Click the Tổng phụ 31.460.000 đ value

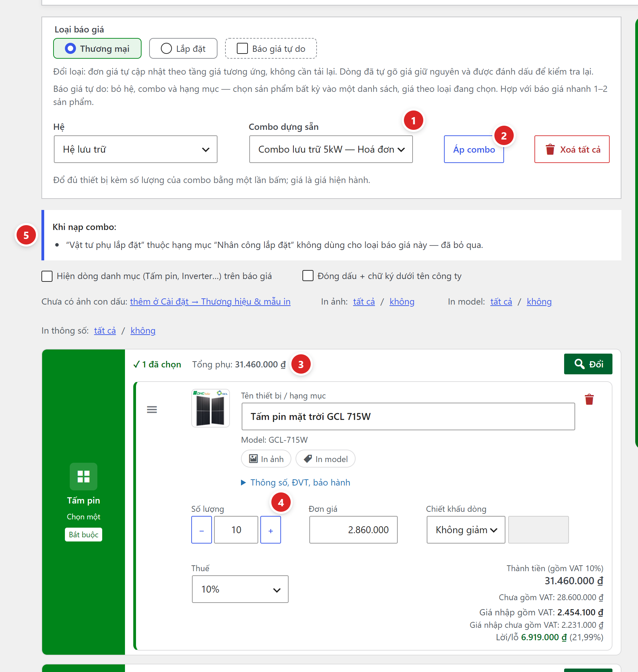tap(260, 364)
